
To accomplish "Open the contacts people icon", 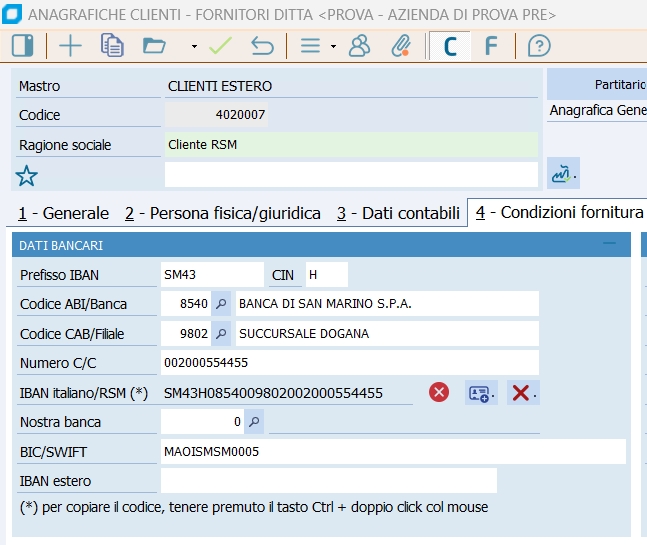I will tap(359, 45).
